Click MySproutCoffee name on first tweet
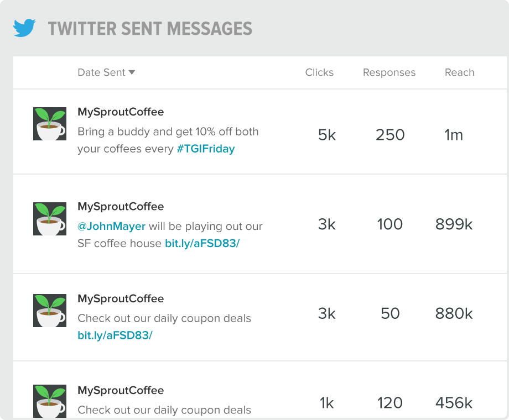The width and height of the screenshot is (509, 420). [x=121, y=112]
